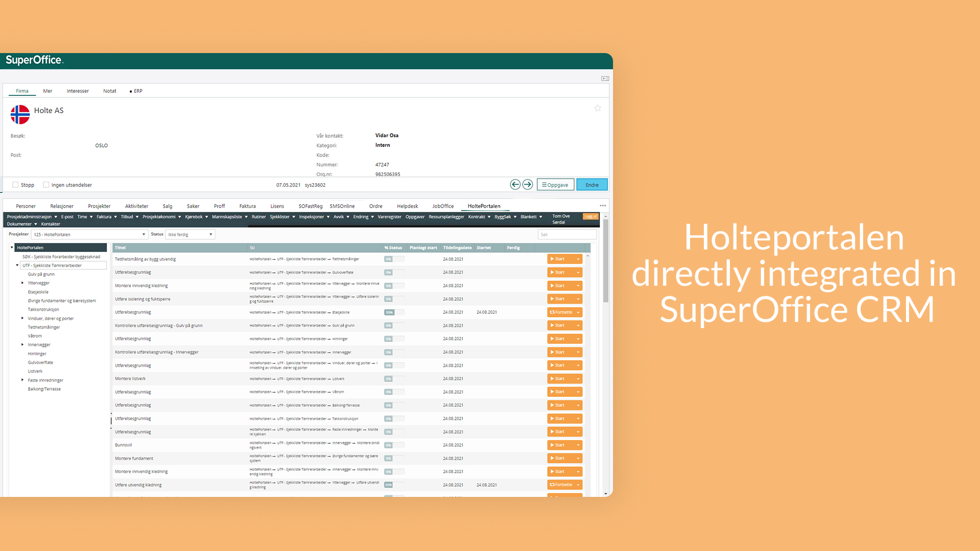Screen dimensions: 980x551
Task: Collapse the HoltePortalen root tree node
Action: [x=12, y=247]
